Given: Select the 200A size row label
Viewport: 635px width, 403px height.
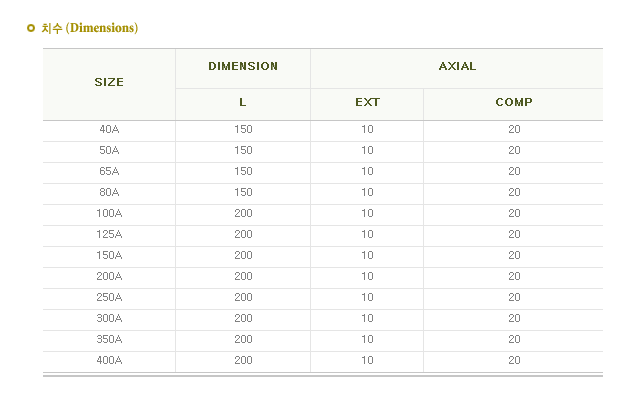Looking at the screenshot, I should (109, 277).
